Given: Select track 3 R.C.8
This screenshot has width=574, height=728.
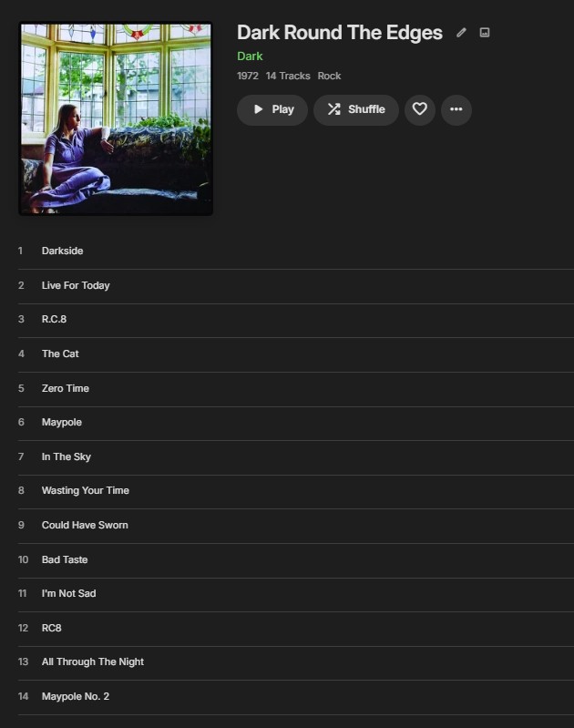Looking at the screenshot, I should [x=296, y=320].
